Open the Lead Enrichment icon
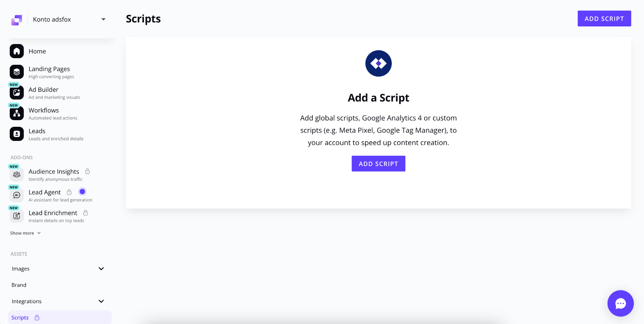Screen dimensions: 644x324 pyautogui.click(x=17, y=216)
